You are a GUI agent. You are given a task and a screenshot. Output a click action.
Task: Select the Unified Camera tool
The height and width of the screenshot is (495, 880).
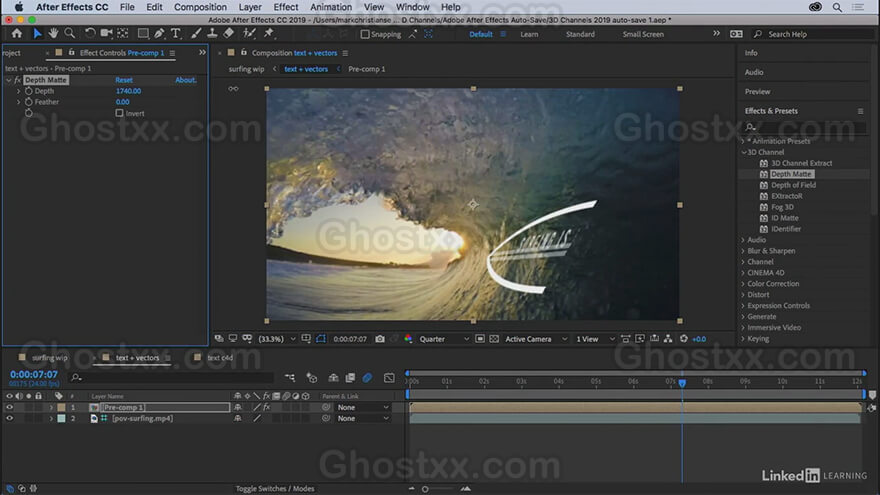[x=106, y=34]
